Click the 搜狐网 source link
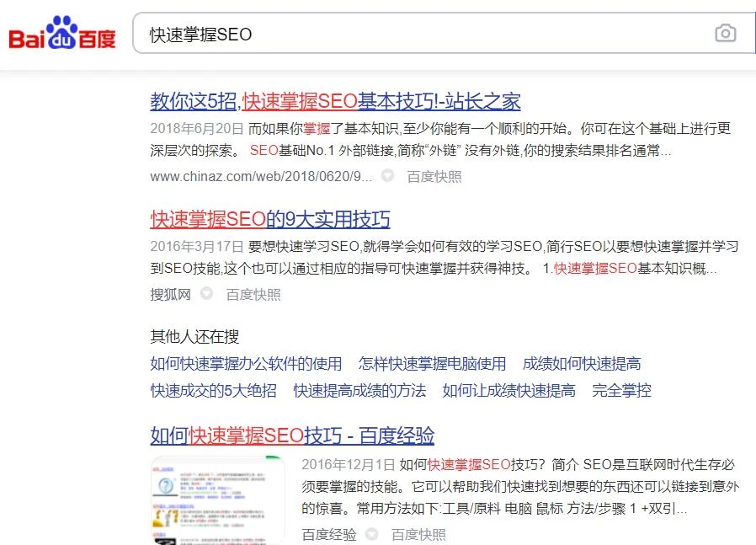The width and height of the screenshot is (756, 545). (x=170, y=294)
